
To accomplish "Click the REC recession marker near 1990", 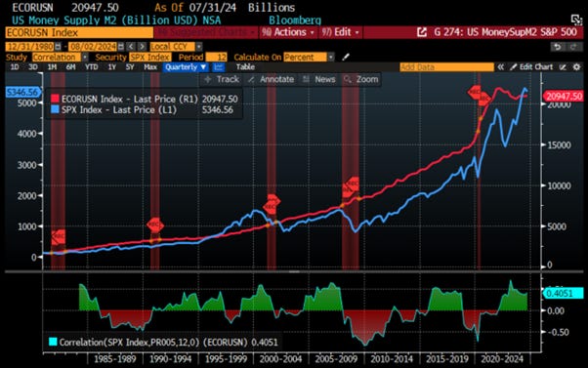I will (x=155, y=225).
